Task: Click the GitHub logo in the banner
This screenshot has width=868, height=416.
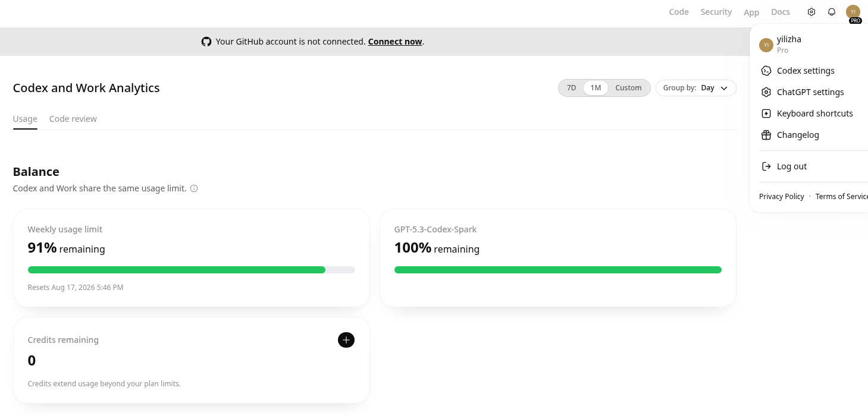Action: tap(206, 42)
